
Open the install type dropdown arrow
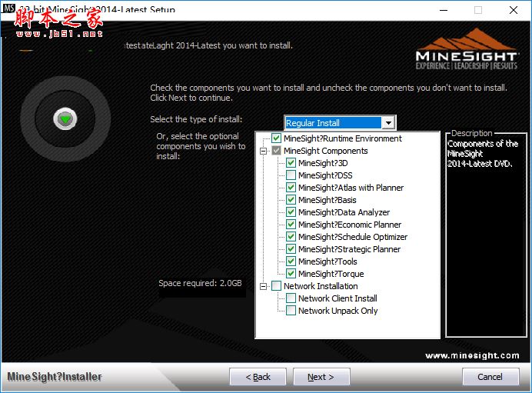coord(388,122)
